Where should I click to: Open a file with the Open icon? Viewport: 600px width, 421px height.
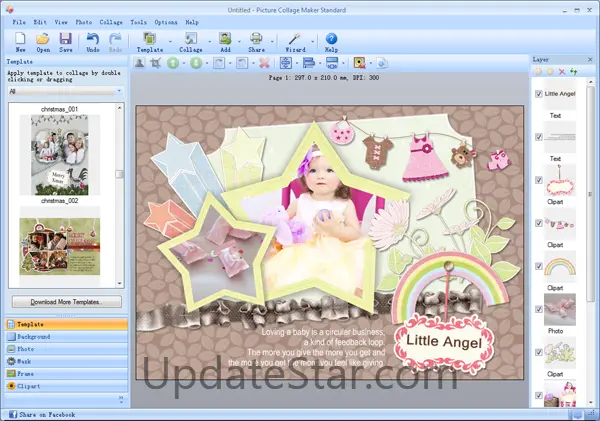(x=43, y=40)
